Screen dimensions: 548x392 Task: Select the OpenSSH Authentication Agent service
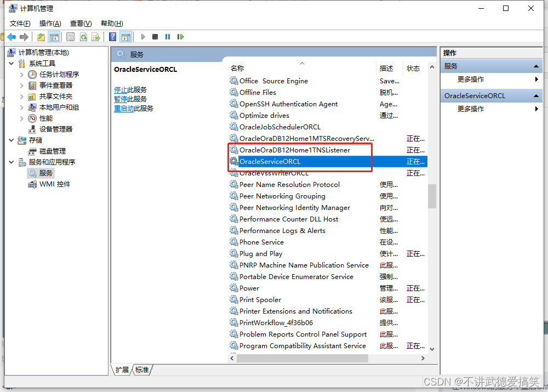pos(288,104)
